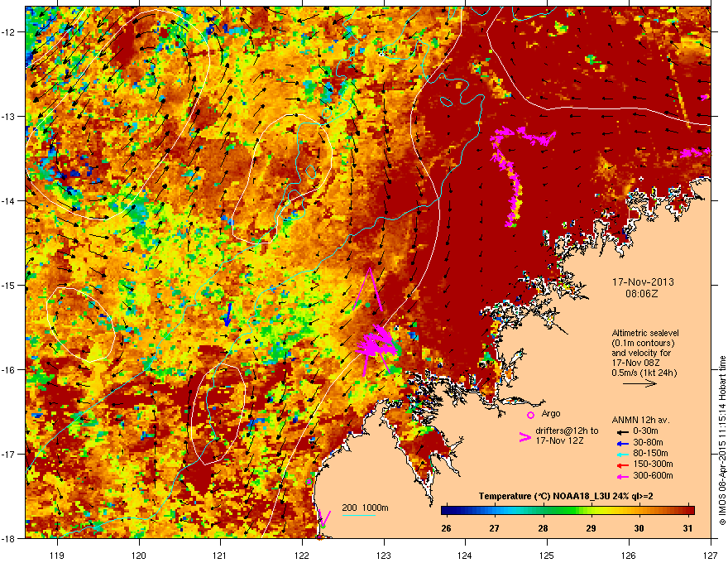Click the Argo magenta circle legend symbol

[530, 416]
